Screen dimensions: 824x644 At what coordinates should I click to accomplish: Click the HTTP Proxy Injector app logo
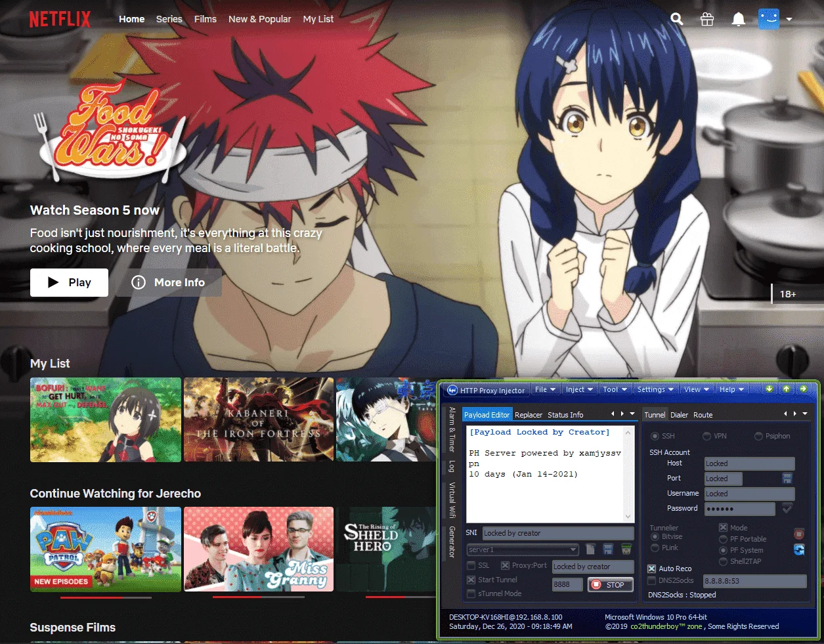[x=452, y=390]
